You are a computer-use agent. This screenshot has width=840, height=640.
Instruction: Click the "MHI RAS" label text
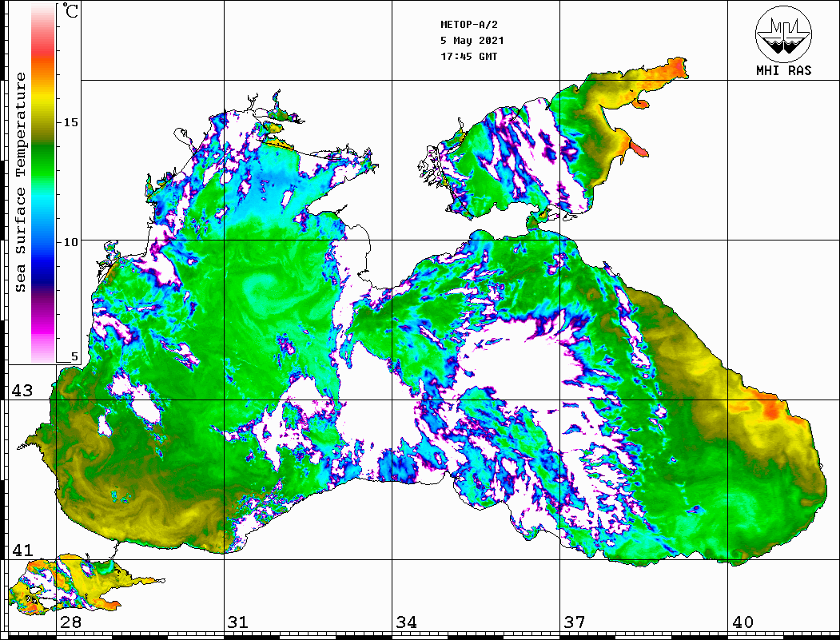(783, 70)
